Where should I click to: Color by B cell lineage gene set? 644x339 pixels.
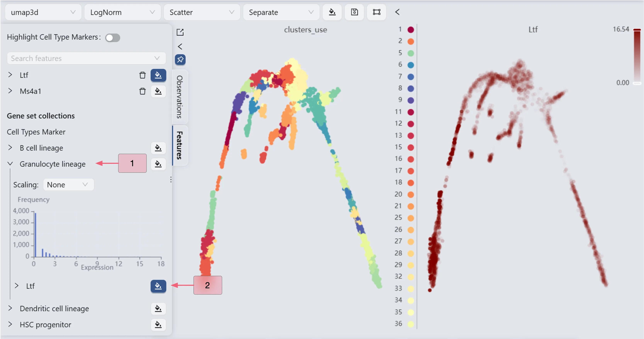click(x=158, y=148)
